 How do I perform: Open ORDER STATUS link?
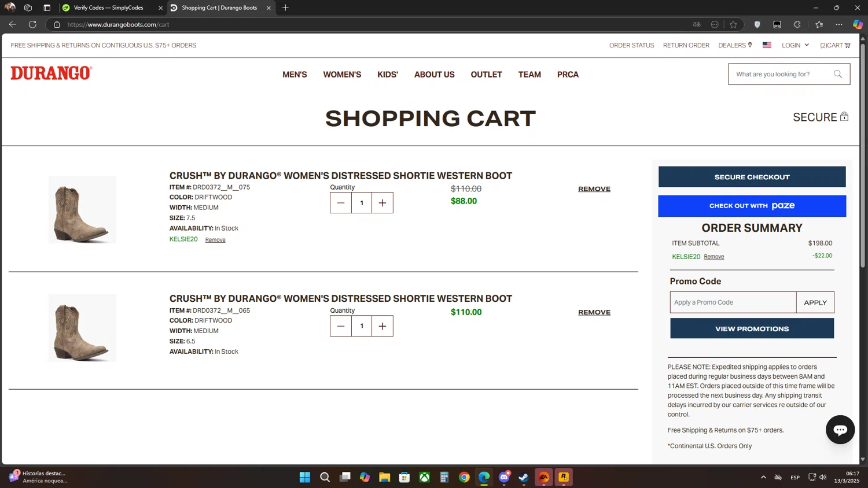(x=631, y=45)
